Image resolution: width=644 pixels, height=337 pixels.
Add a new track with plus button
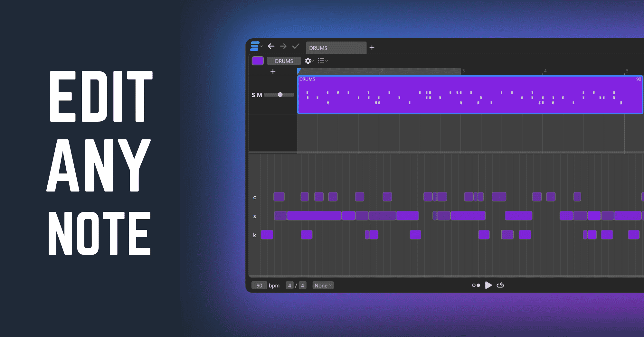pos(273,71)
